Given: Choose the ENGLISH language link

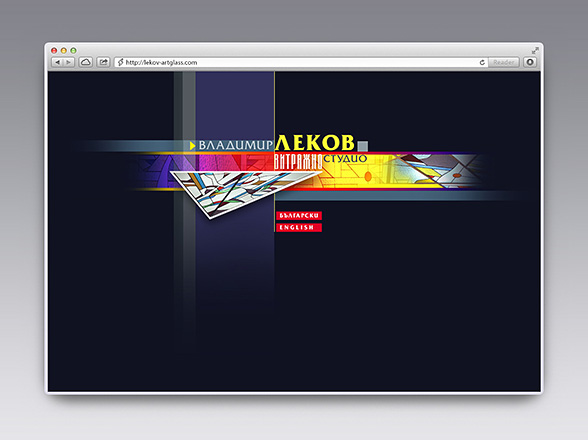Looking at the screenshot, I should click(299, 227).
